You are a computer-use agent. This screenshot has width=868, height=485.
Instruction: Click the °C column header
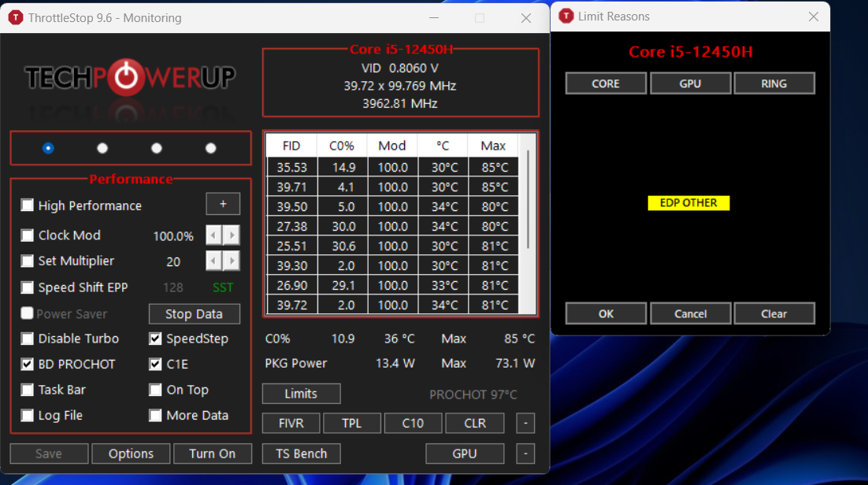click(443, 146)
